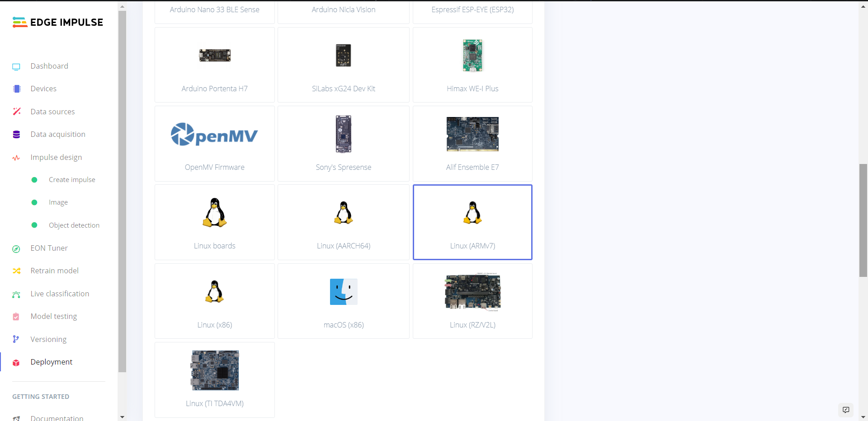Open the Devices page via its icon
The height and width of the screenshot is (421, 868).
tap(16, 89)
